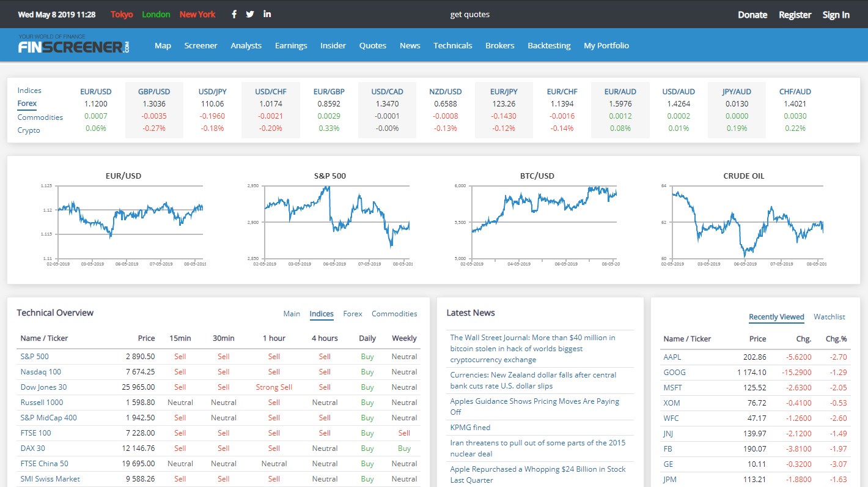Switch Technical Overview to Main tab

[292, 314]
